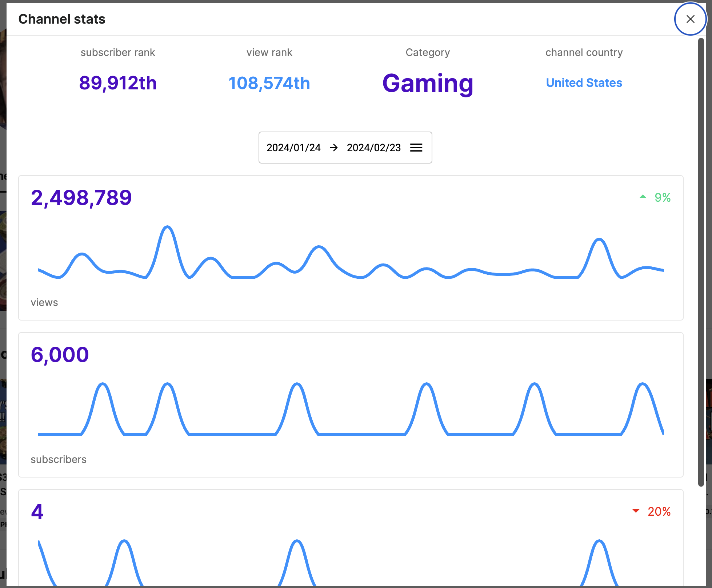The height and width of the screenshot is (588, 712).
Task: Click the end date 2024/02/23
Action: (374, 148)
